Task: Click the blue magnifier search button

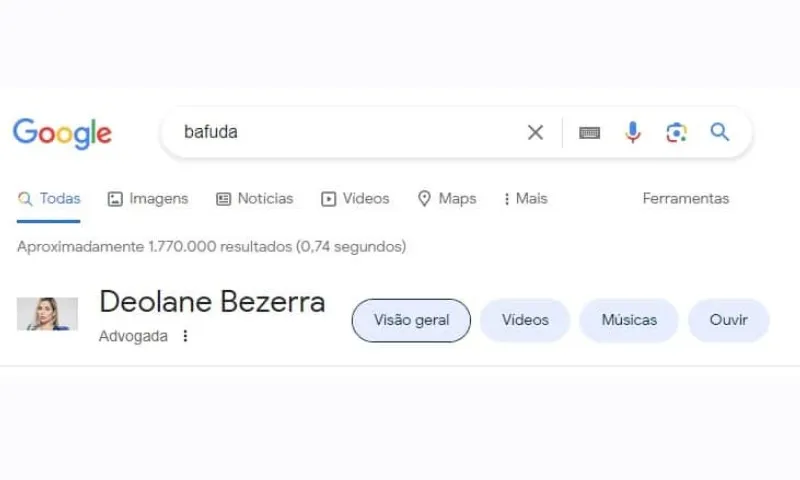Action: click(x=720, y=132)
